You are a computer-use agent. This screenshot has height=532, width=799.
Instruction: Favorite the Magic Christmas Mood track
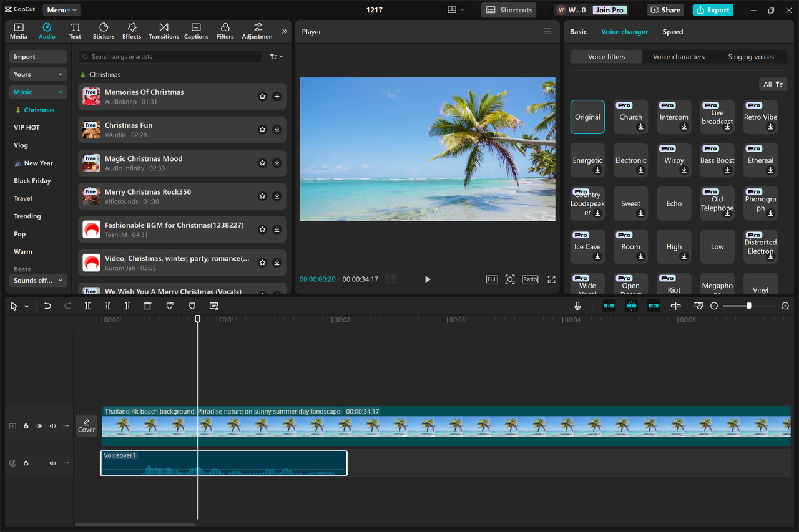(x=262, y=163)
